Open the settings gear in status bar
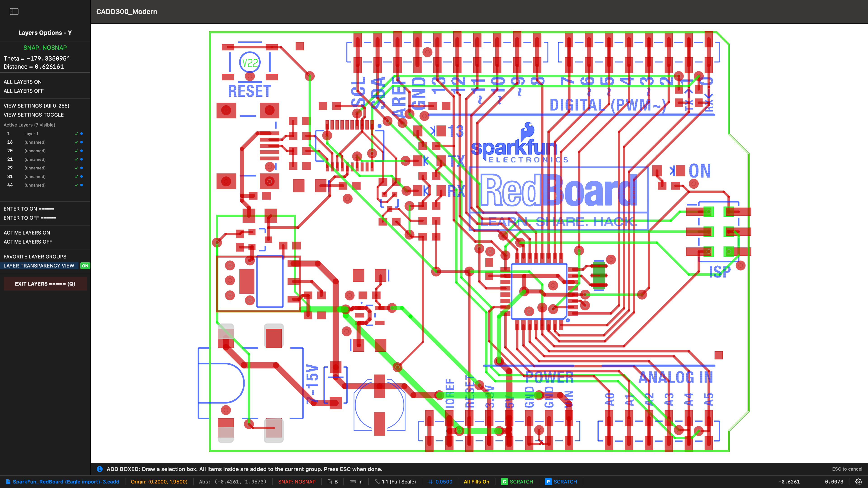868x488 pixels. pyautogui.click(x=859, y=482)
